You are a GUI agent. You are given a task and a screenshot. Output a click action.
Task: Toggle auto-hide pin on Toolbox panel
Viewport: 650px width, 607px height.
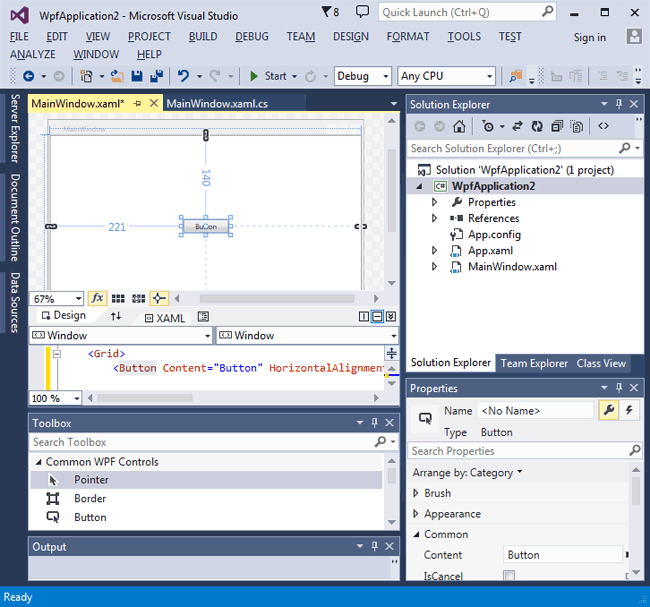[375, 422]
